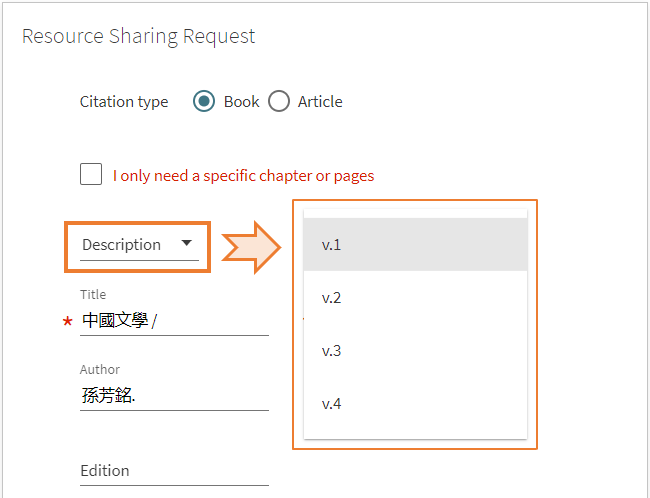Click the Title field label

tap(93, 294)
